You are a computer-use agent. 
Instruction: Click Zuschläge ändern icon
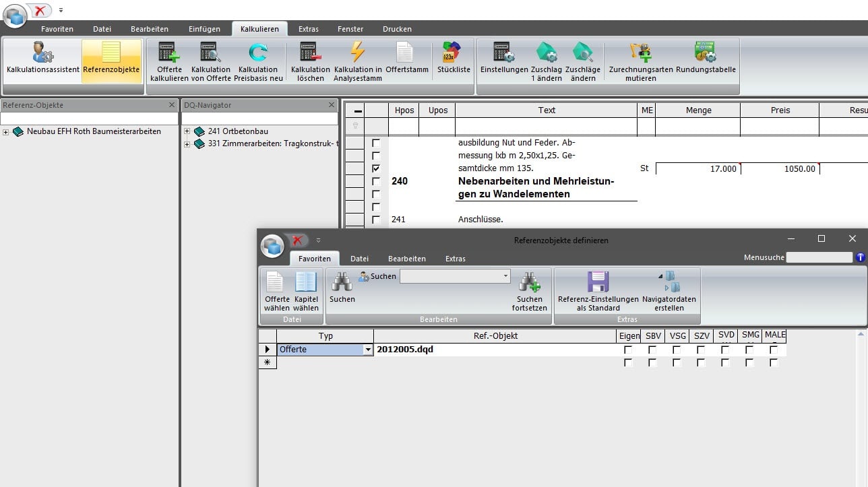click(x=582, y=61)
